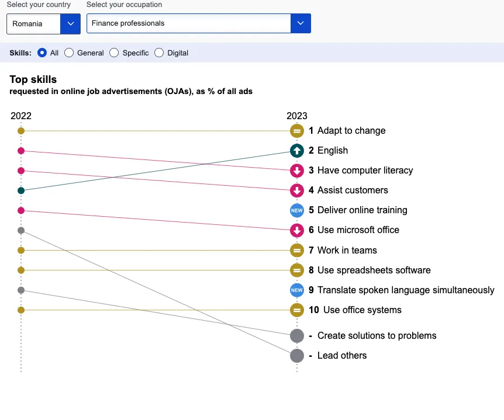This screenshot has width=504, height=420.
Task: Click the equals icon beside Adapt to change
Action: pos(297,131)
